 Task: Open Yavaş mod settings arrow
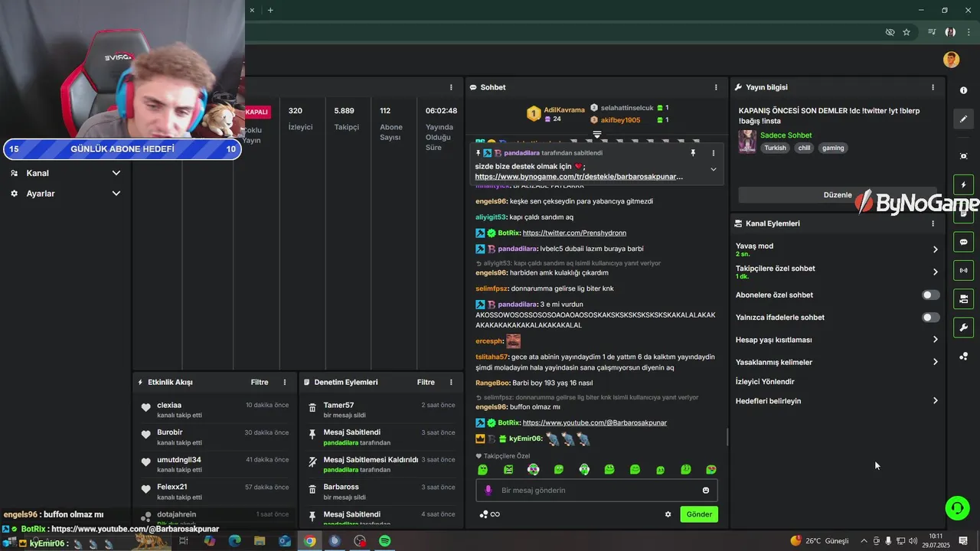(x=935, y=249)
